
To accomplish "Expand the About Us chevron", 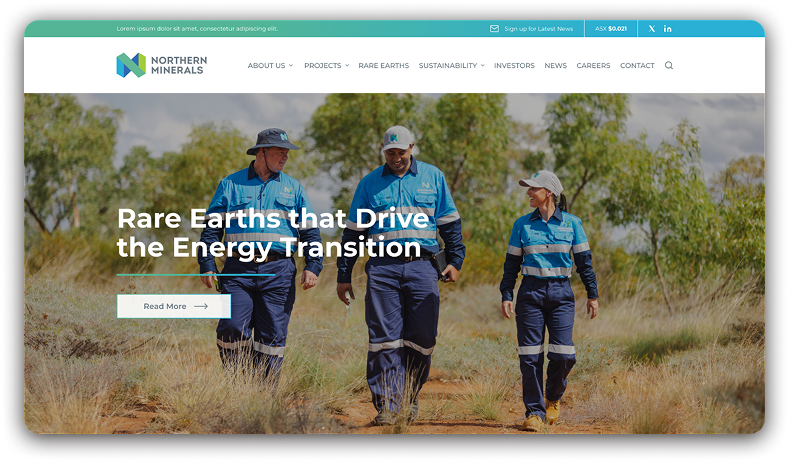I will tap(291, 65).
